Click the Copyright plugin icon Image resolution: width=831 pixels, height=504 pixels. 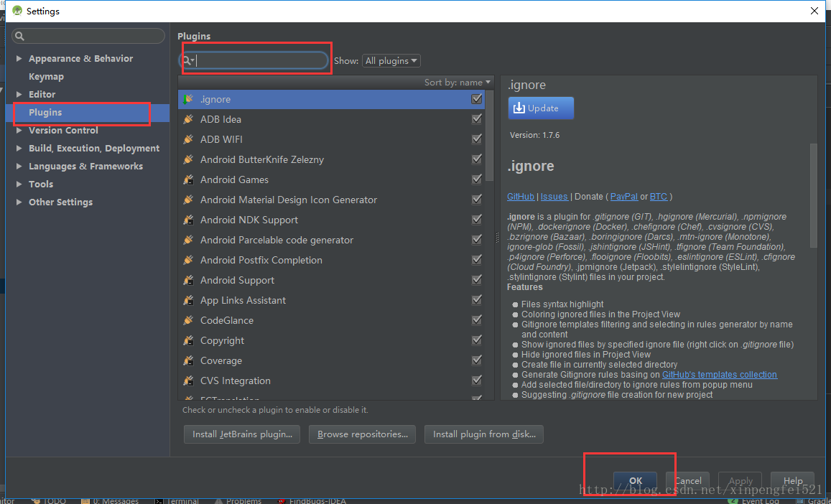188,341
